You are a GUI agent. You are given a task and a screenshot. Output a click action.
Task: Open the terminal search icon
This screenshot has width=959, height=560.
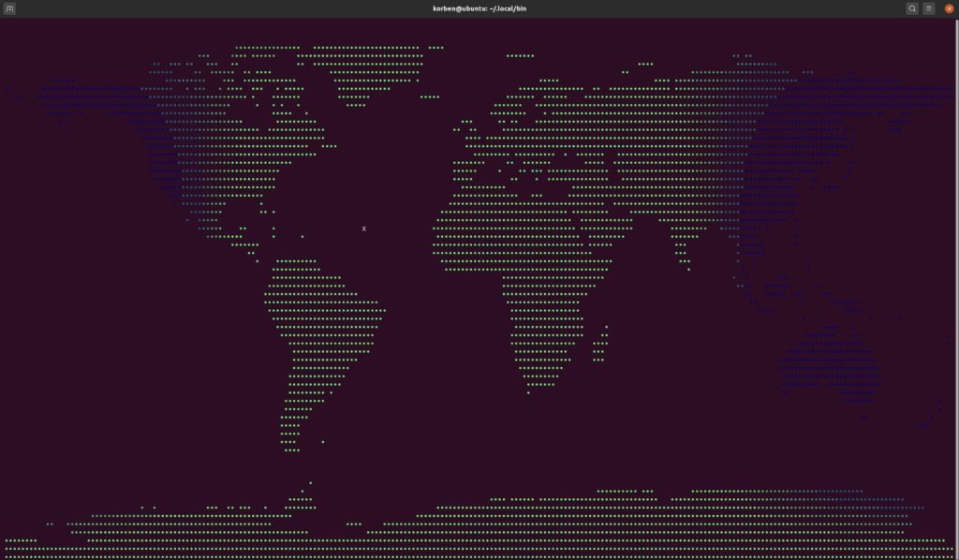(x=912, y=8)
